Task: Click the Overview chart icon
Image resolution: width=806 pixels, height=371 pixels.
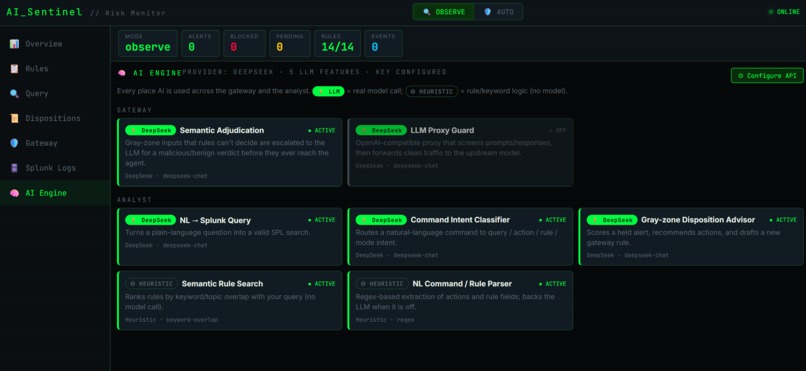Action: click(x=14, y=44)
